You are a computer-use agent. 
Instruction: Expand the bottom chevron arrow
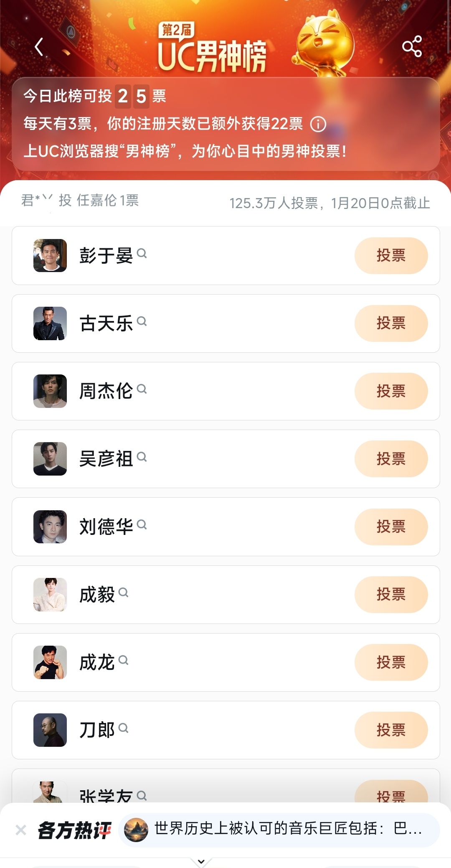click(x=201, y=862)
